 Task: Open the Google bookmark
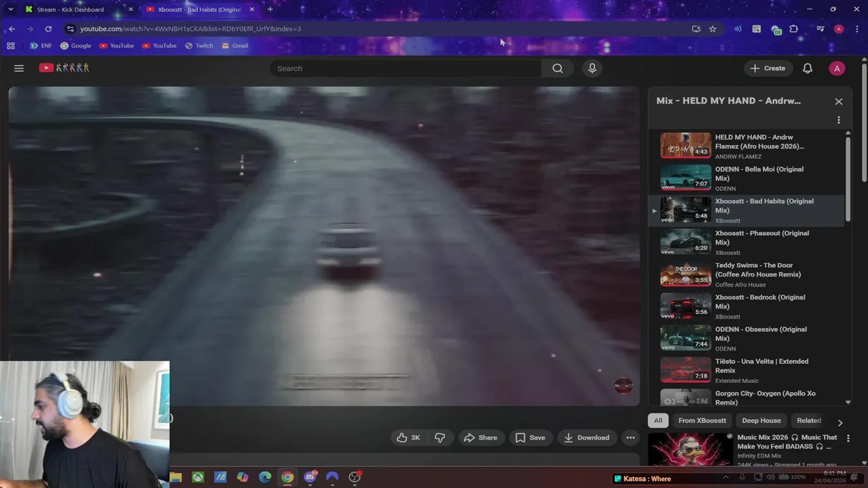(75, 46)
